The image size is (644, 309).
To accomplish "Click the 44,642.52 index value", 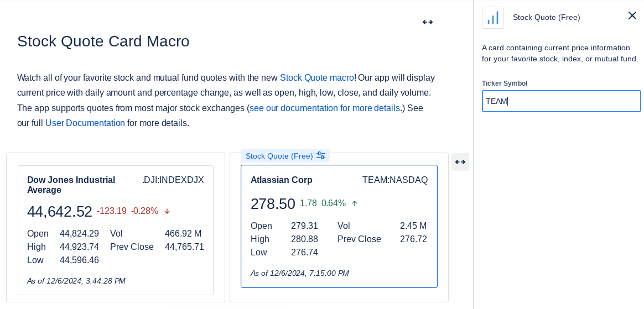I will coord(60,211).
